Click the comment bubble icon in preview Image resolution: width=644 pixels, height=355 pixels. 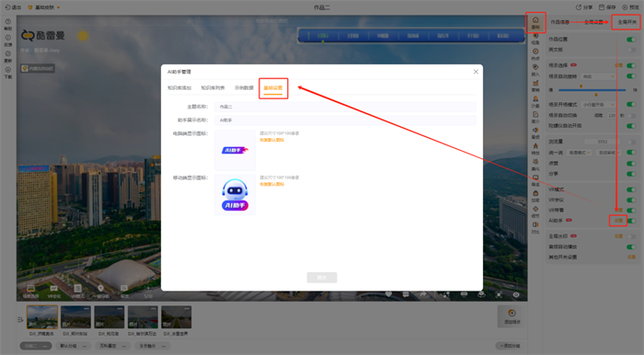406,294
